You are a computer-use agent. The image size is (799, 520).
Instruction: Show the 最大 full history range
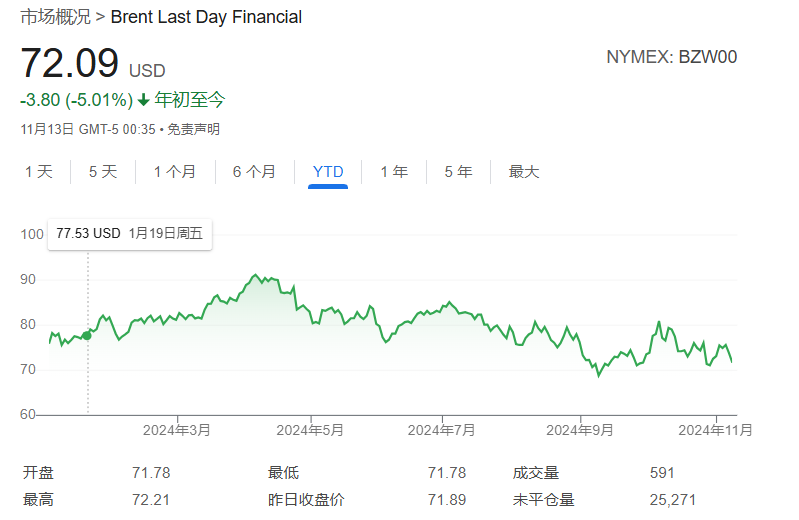click(524, 172)
